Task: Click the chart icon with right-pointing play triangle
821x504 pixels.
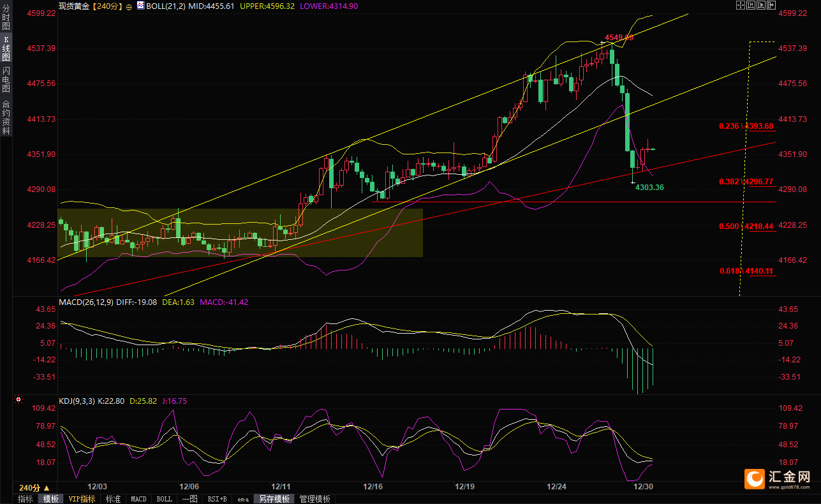Action: click(x=760, y=5)
